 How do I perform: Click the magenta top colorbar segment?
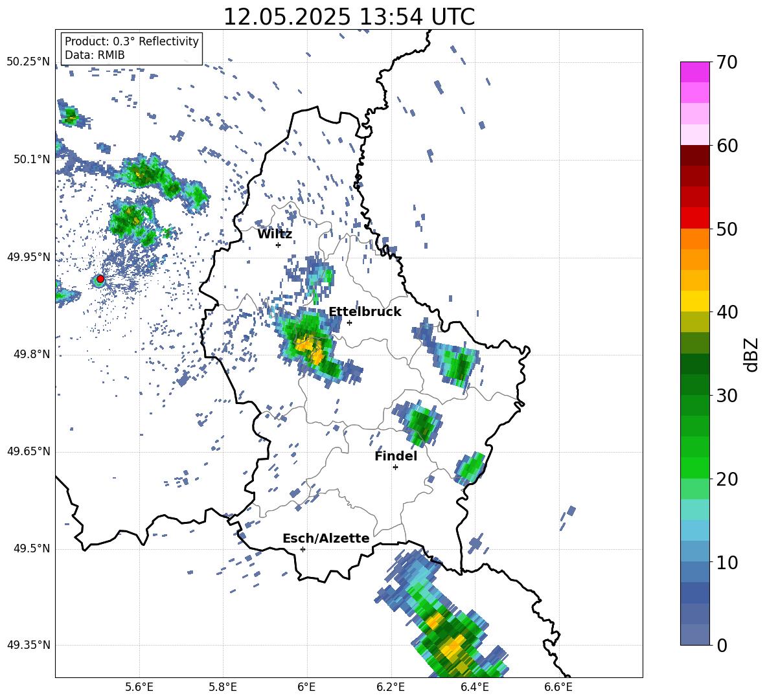694,72
